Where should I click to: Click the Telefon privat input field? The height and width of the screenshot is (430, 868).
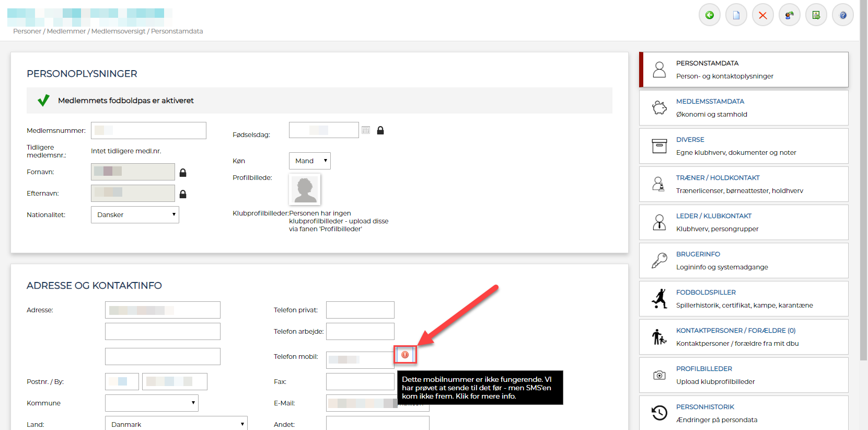click(x=360, y=310)
